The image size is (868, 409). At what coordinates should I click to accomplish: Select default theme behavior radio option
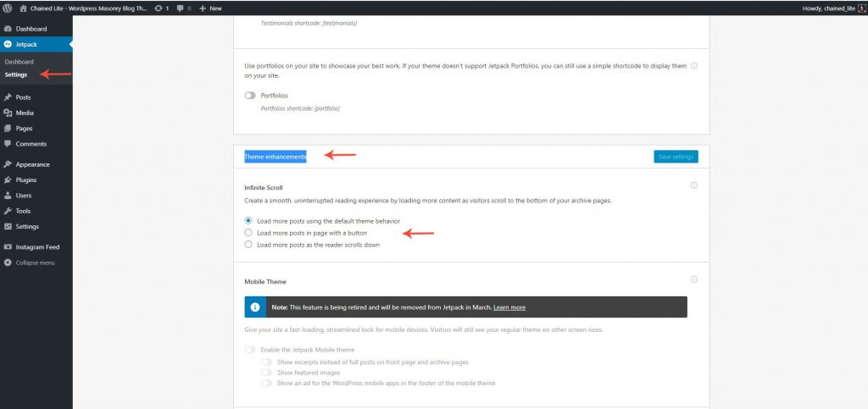(248, 221)
